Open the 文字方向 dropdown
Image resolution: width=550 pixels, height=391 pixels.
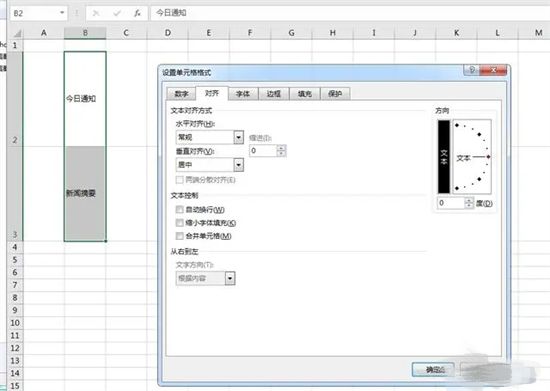(230, 278)
